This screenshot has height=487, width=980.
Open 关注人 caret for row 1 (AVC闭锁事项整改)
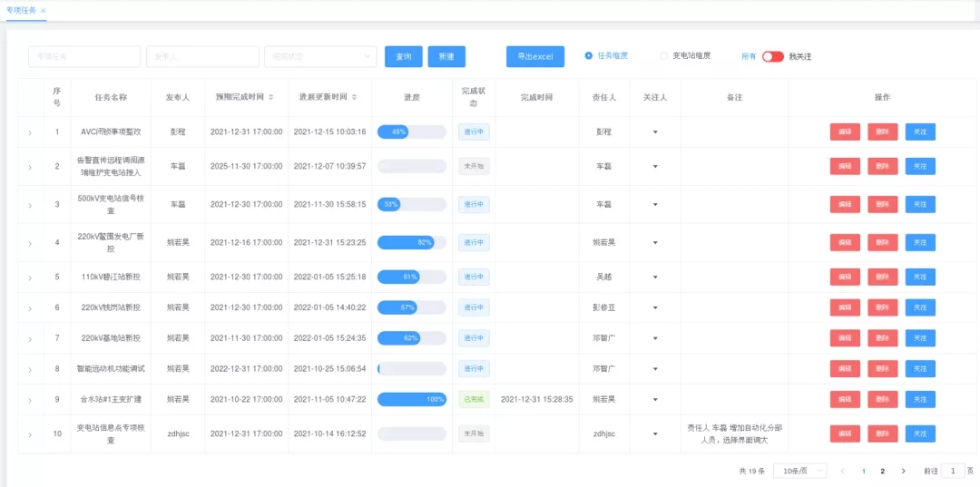[x=655, y=132]
